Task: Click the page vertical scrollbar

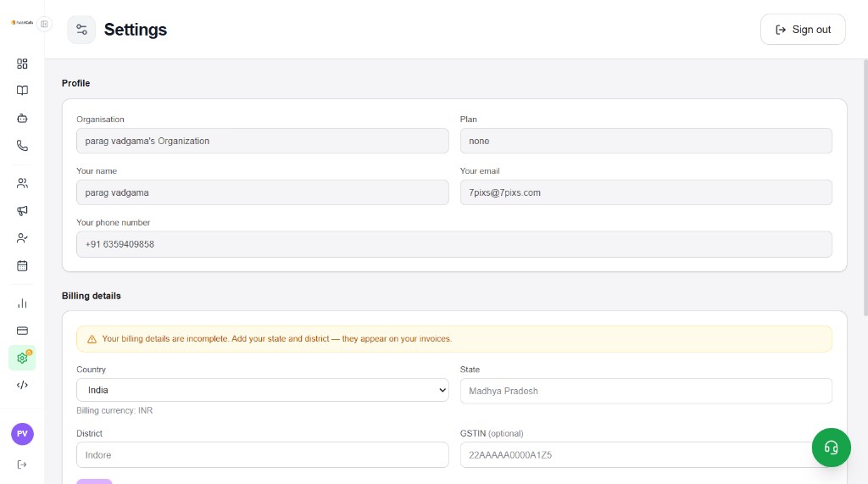Action: coord(865,188)
